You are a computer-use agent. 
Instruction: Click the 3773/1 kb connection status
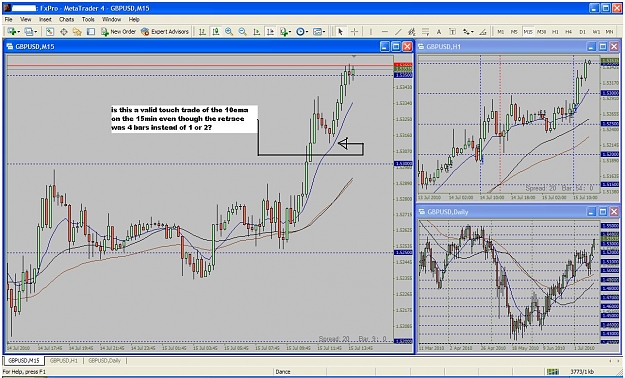pyautogui.click(x=583, y=372)
